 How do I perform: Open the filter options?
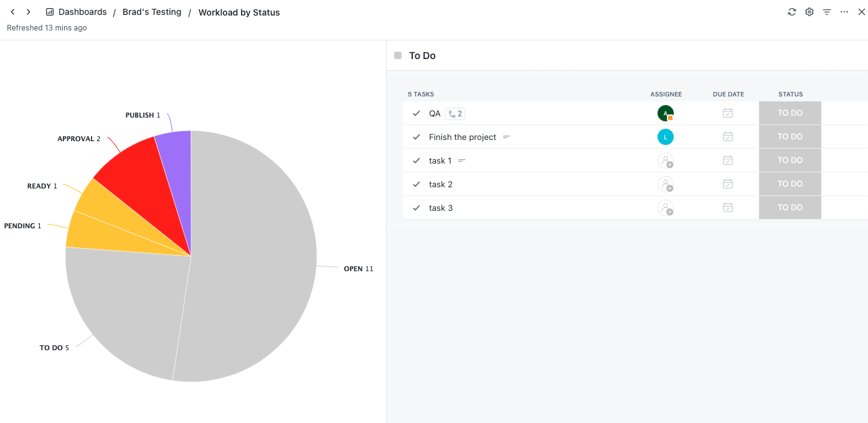[826, 11]
